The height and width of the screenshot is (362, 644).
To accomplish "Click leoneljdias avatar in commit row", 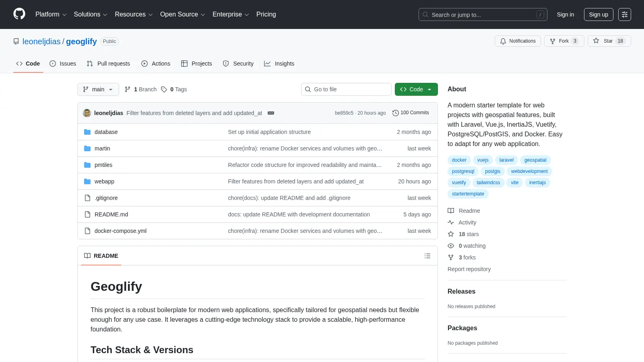I will (87, 113).
